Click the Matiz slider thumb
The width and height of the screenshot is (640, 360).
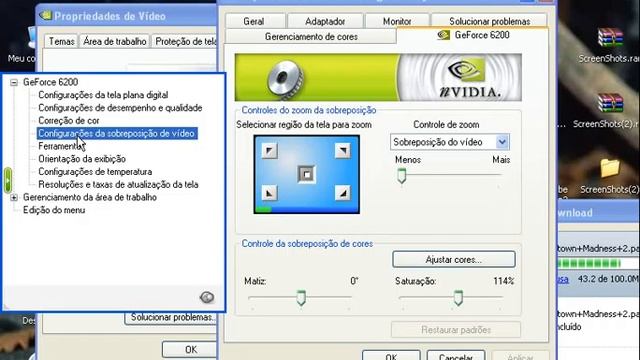(x=301, y=298)
